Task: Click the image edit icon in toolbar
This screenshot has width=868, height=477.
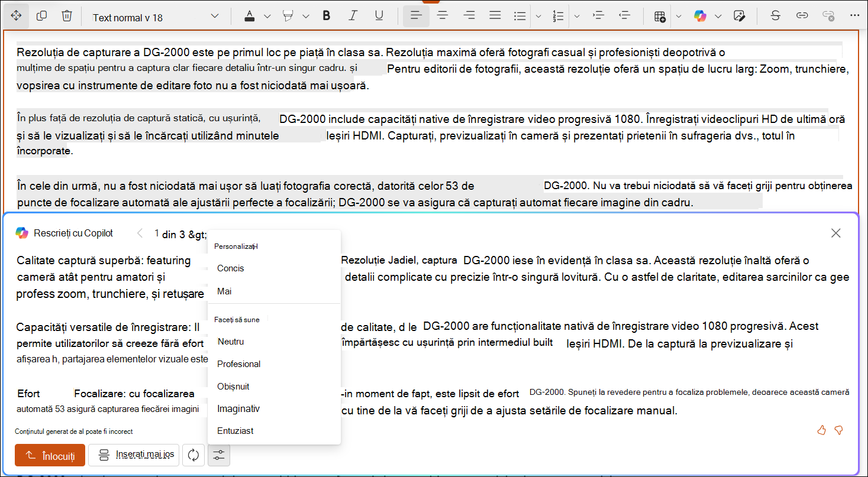Action: pos(739,16)
